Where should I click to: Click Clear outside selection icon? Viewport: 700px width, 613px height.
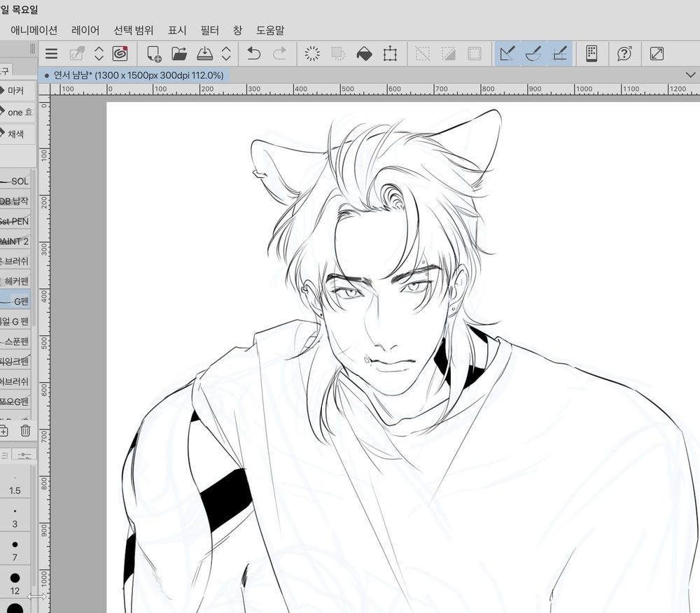(x=338, y=54)
